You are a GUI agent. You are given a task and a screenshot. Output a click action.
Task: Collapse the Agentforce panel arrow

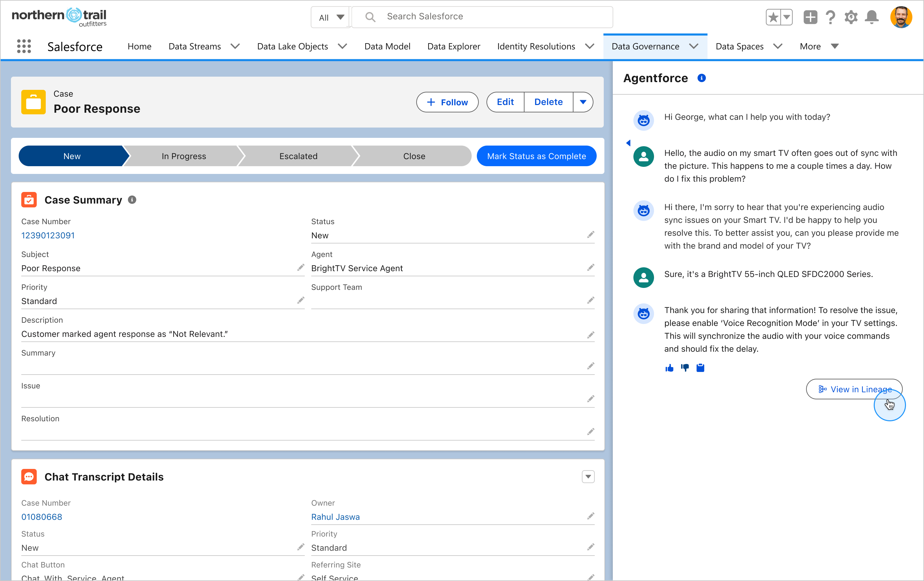click(x=628, y=143)
